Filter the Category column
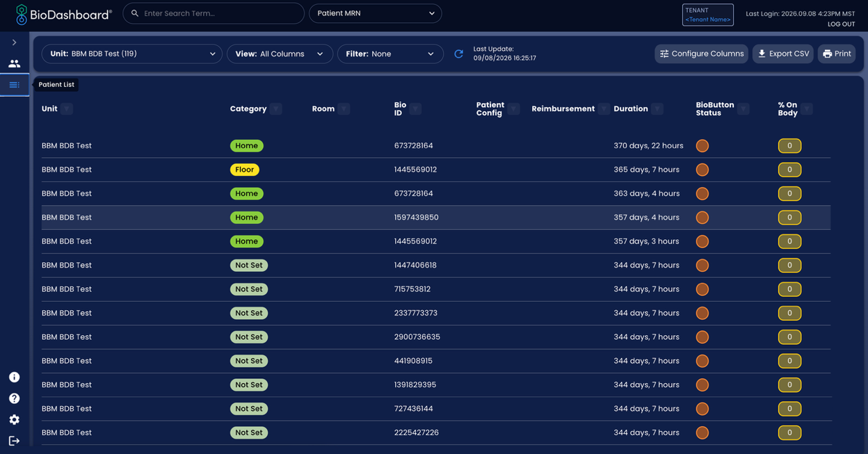 (x=276, y=108)
